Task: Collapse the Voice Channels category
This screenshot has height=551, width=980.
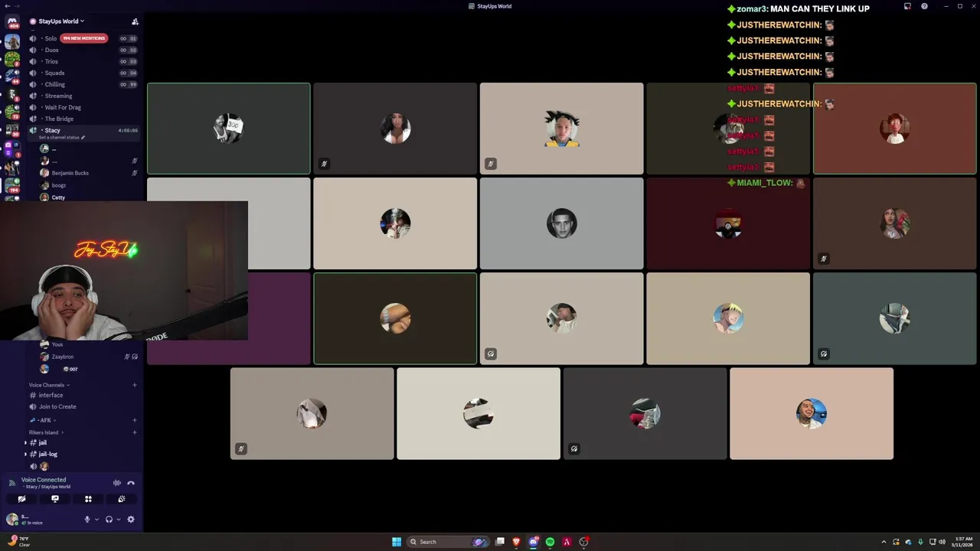Action: pyautogui.click(x=49, y=385)
